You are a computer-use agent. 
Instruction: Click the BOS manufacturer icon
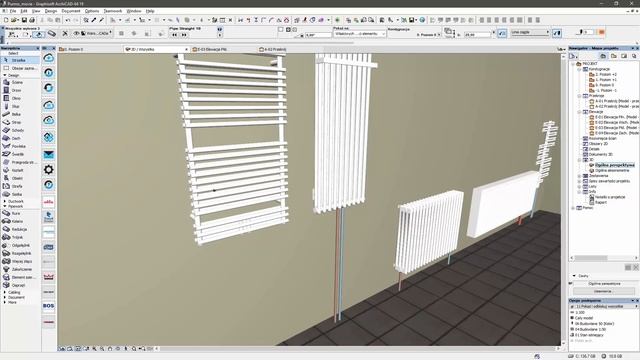(x=49, y=306)
